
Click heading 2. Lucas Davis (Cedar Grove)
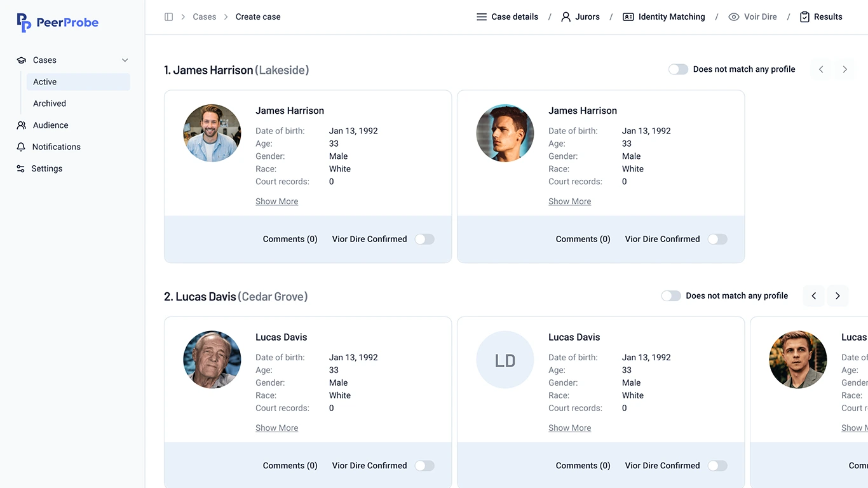point(236,297)
